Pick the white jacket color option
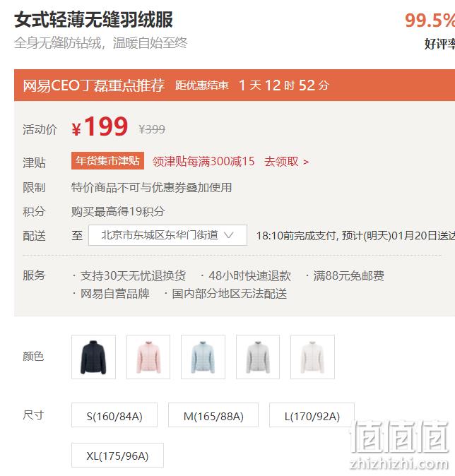Image resolution: width=455 pixels, height=476 pixels. coord(312,357)
